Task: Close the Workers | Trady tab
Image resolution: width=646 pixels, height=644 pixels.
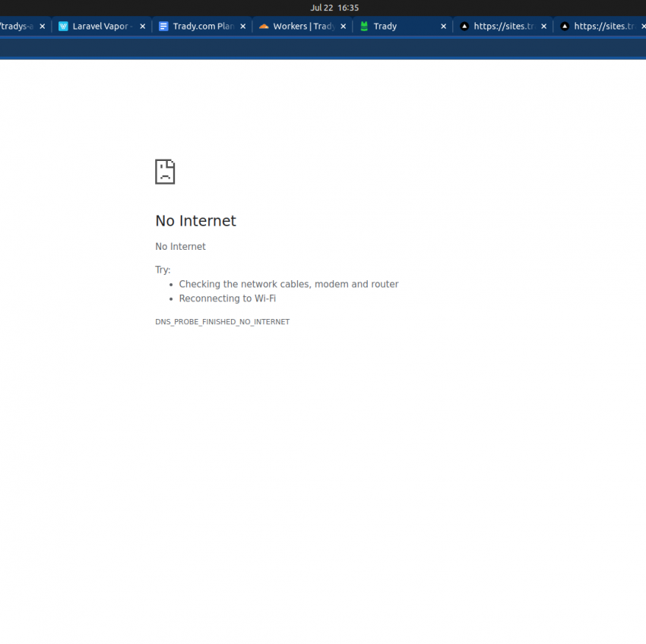Action: click(344, 27)
